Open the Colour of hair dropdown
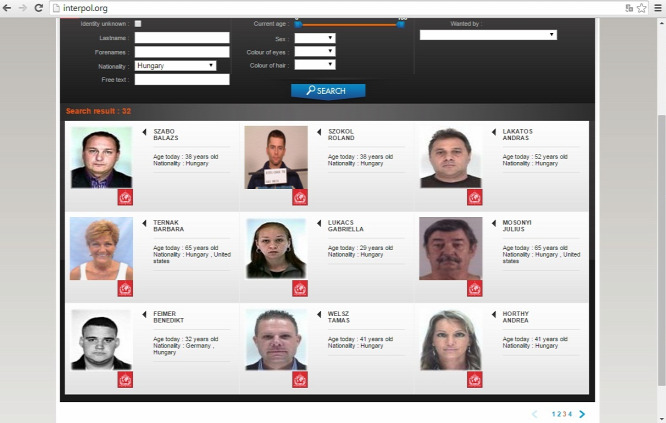Screen dimensions: 666x423 (315, 65)
